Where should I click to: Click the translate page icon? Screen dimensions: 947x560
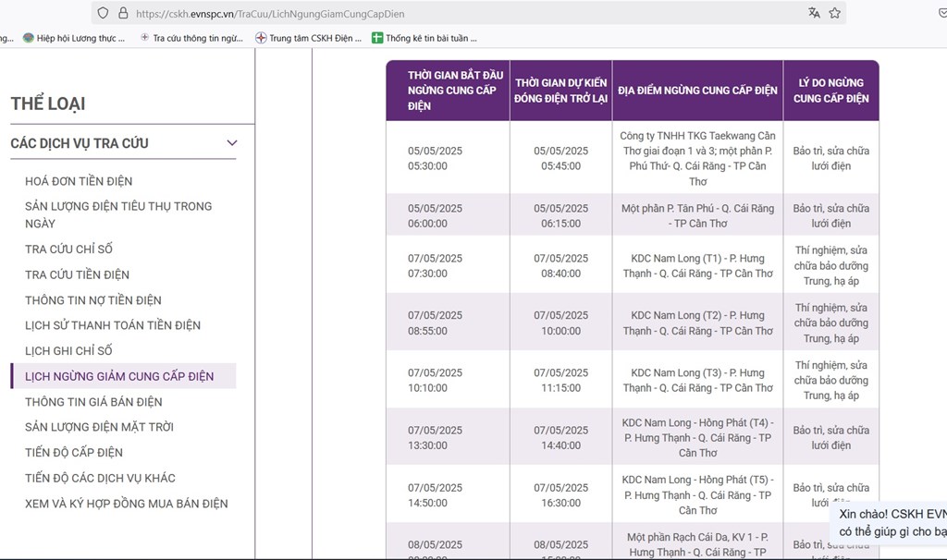click(x=814, y=13)
